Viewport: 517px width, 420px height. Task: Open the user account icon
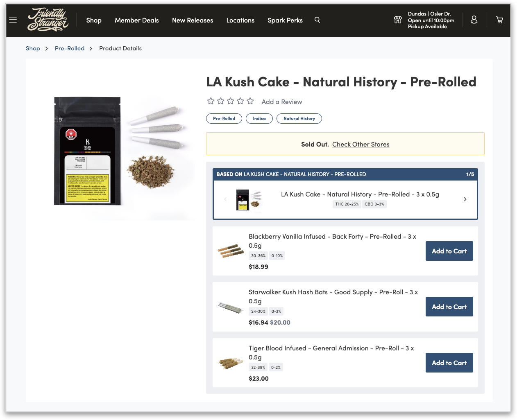pos(474,20)
